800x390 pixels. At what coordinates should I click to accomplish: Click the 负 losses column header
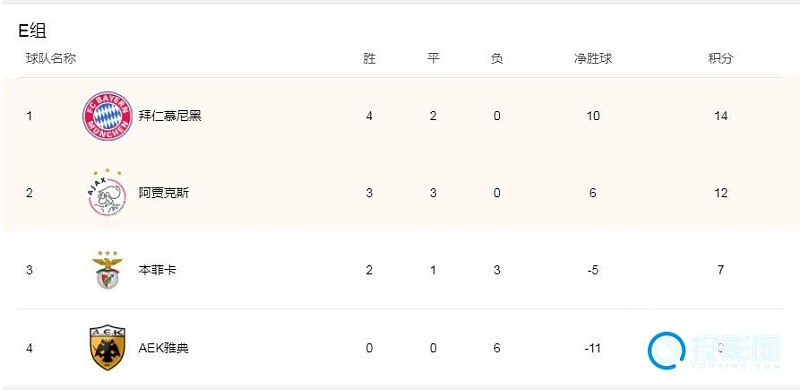tap(496, 59)
